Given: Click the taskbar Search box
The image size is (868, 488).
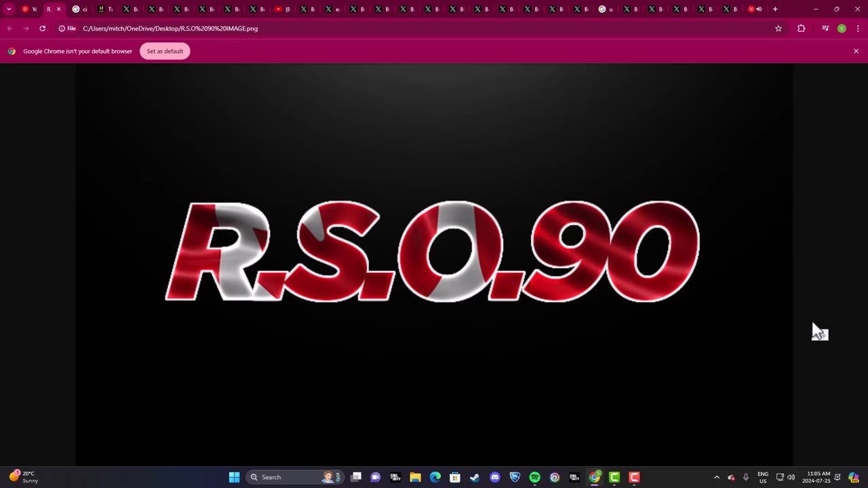Looking at the screenshot, I should [294, 477].
